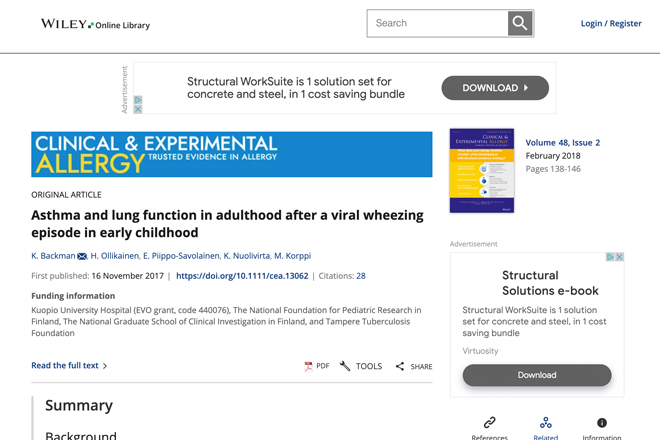Click the AdChoices triangle on banner ad
Viewport: 660px width, 440px height.
click(138, 100)
